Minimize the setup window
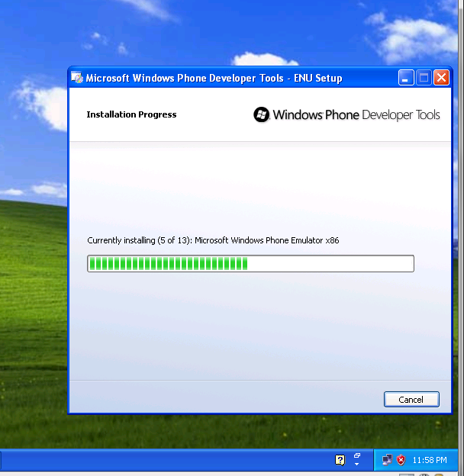The width and height of the screenshot is (464, 476). pos(406,78)
